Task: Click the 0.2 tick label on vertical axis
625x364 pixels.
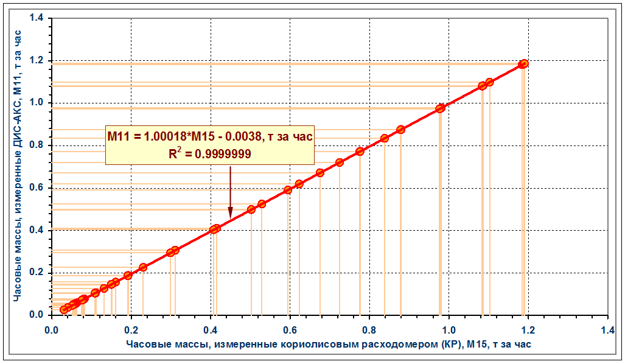Action: (38, 273)
